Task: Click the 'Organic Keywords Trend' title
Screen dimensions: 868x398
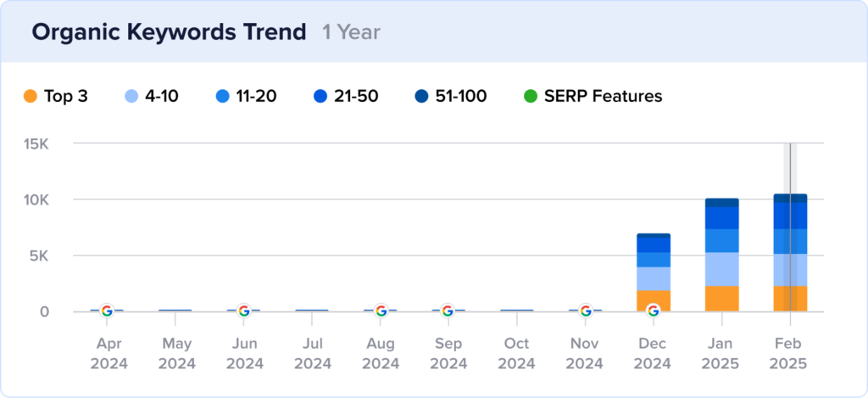Action: coord(169,32)
